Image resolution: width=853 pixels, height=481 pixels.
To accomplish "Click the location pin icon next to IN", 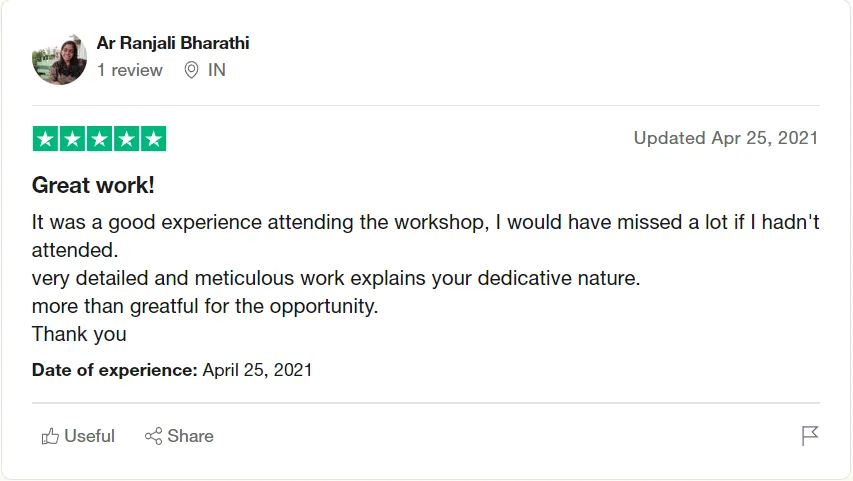I will pyautogui.click(x=191, y=70).
